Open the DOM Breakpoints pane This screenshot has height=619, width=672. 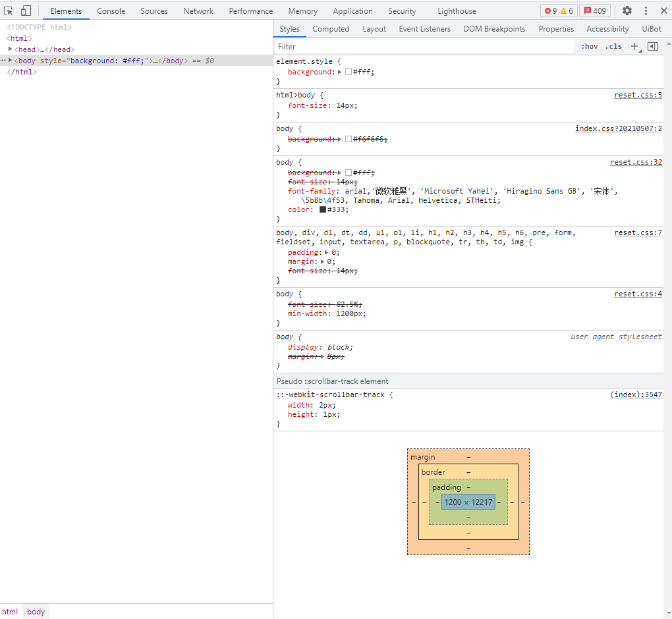494,29
